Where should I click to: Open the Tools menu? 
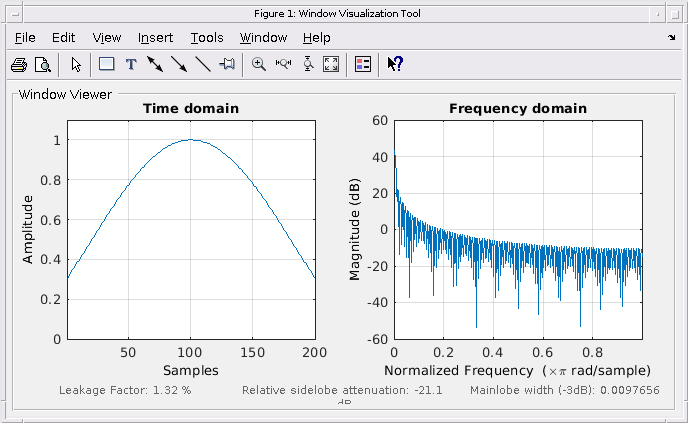tap(207, 38)
